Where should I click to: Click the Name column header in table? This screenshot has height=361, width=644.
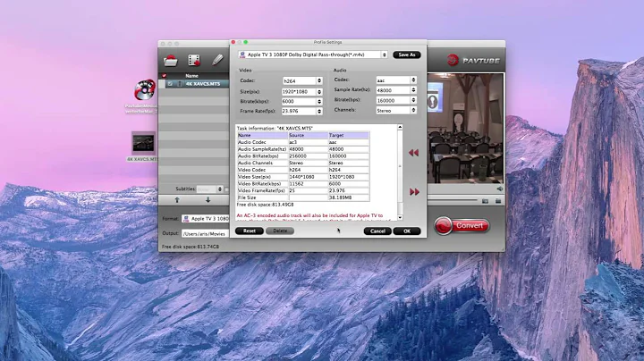(262, 135)
